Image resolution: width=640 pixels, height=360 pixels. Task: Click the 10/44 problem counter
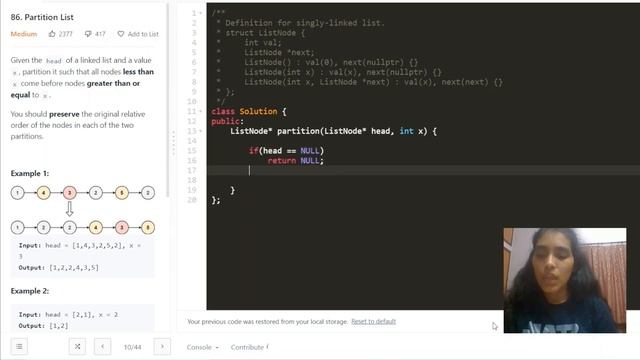(x=132, y=347)
